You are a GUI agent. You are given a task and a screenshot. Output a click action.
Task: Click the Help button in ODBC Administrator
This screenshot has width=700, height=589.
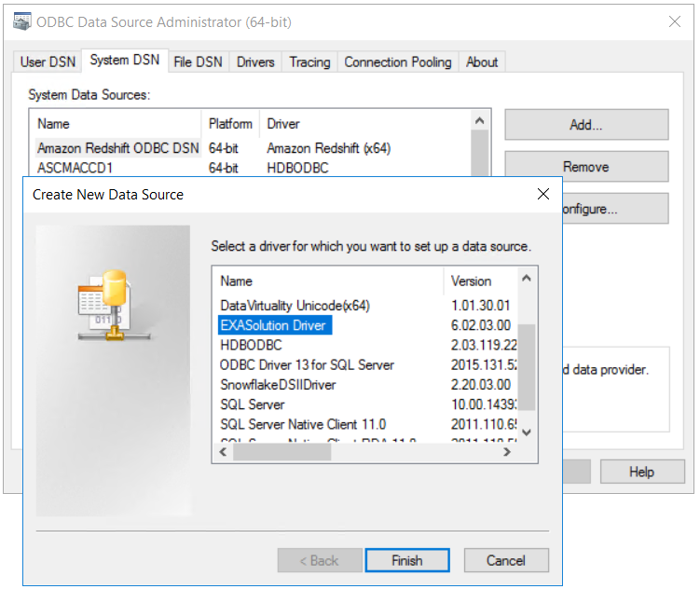642,472
